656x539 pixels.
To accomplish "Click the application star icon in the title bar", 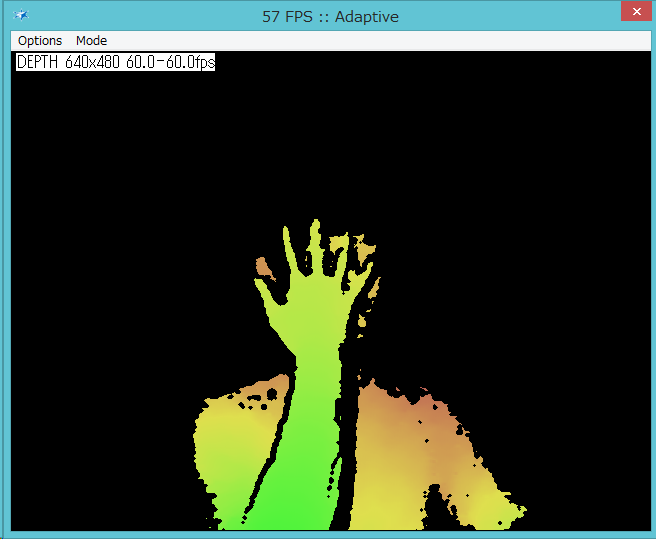I will pyautogui.click(x=20, y=15).
